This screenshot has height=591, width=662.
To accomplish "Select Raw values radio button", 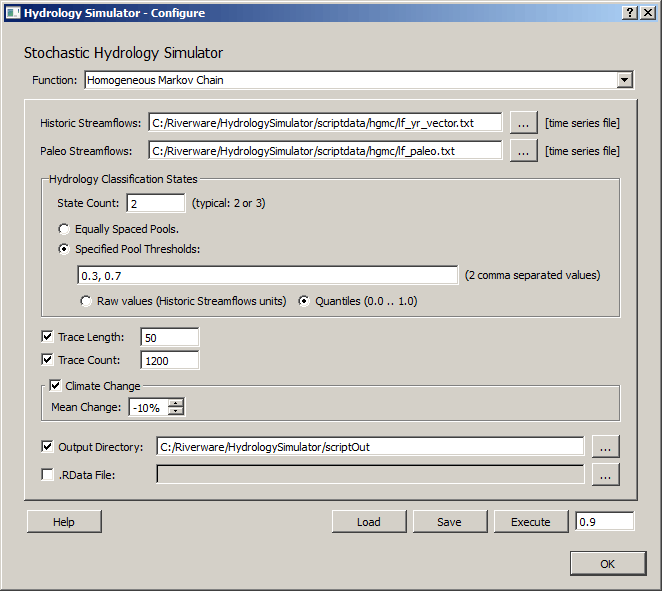I will pos(86,301).
